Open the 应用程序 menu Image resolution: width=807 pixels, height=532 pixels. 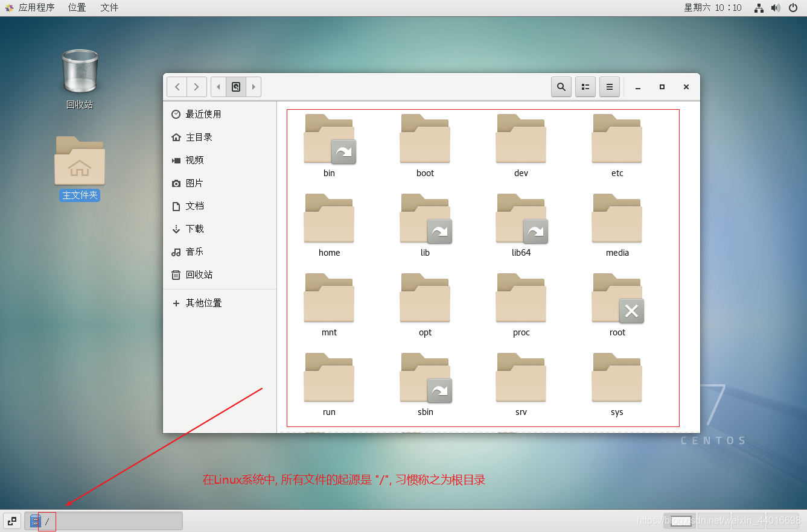(x=30, y=8)
